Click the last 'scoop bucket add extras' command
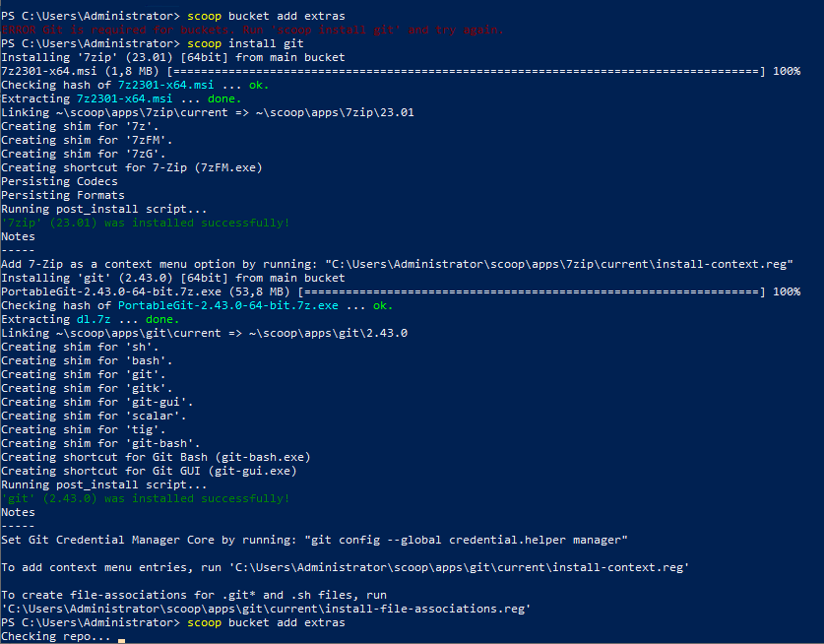824x644 pixels. coord(266,623)
